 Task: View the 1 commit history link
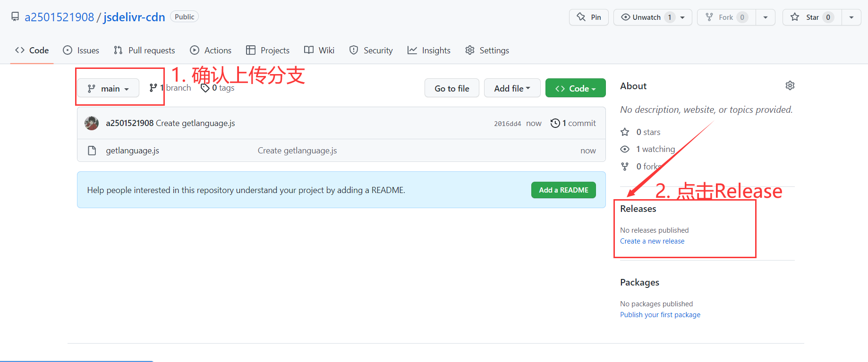[573, 123]
